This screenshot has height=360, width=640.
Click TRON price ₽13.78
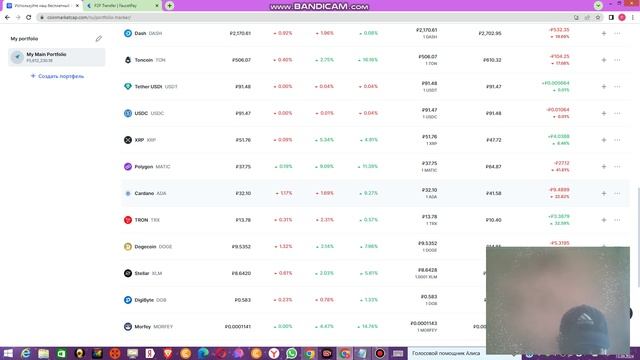coord(243,220)
